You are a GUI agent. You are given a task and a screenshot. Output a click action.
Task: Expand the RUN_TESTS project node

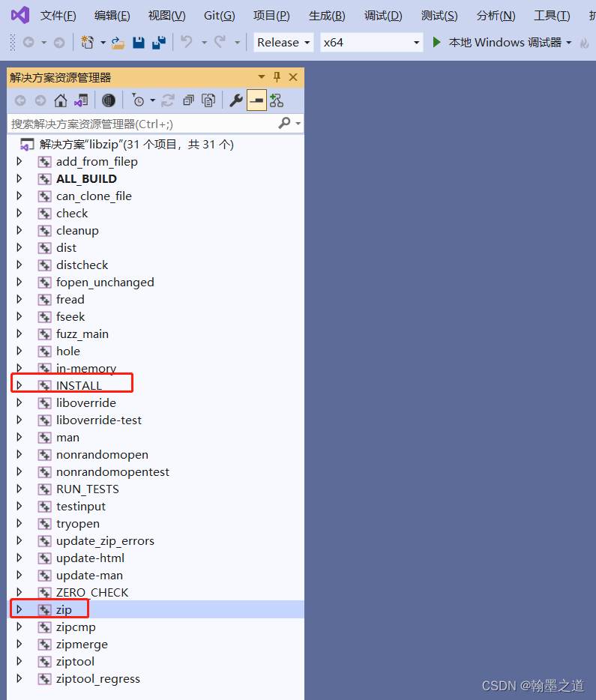19,489
